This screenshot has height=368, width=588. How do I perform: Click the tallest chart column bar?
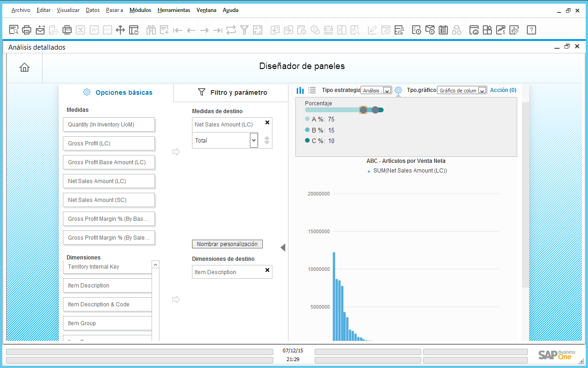point(334,296)
